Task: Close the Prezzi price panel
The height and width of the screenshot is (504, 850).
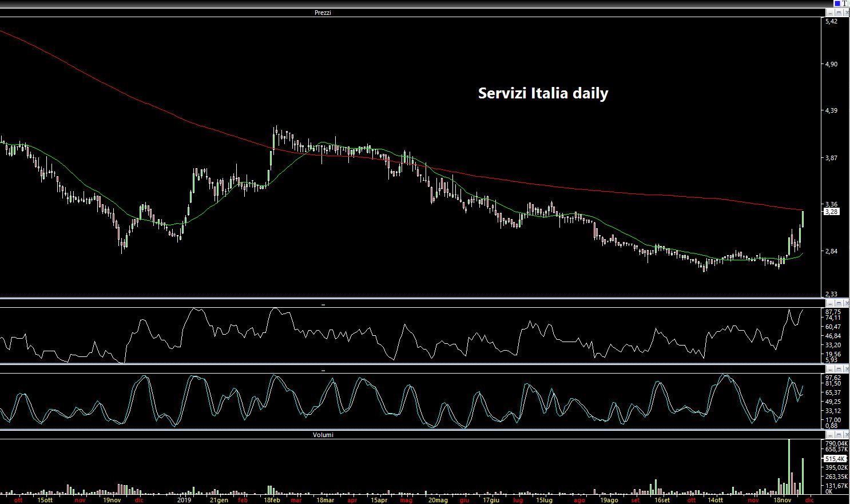Action: pyautogui.click(x=846, y=13)
